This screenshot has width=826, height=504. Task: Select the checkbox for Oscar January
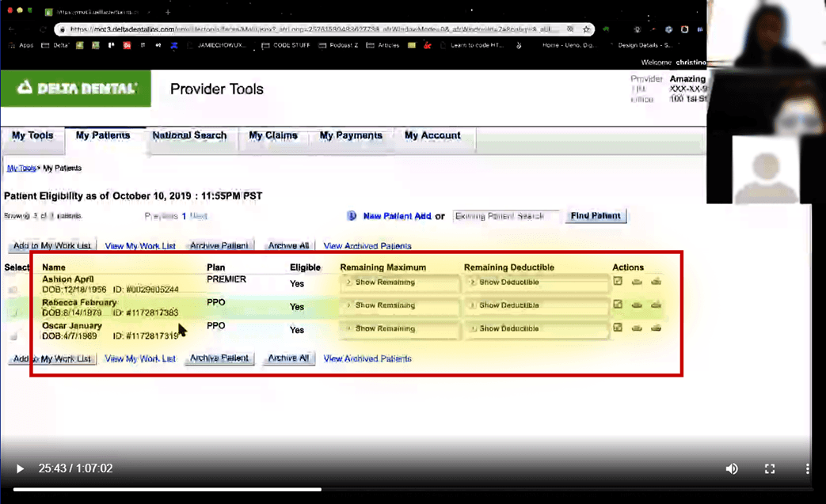13,335
